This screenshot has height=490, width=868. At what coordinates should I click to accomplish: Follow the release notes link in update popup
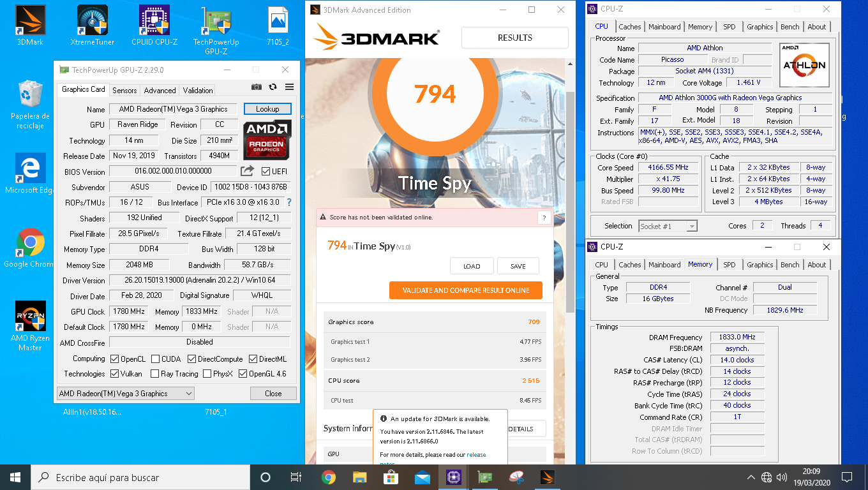pos(476,455)
